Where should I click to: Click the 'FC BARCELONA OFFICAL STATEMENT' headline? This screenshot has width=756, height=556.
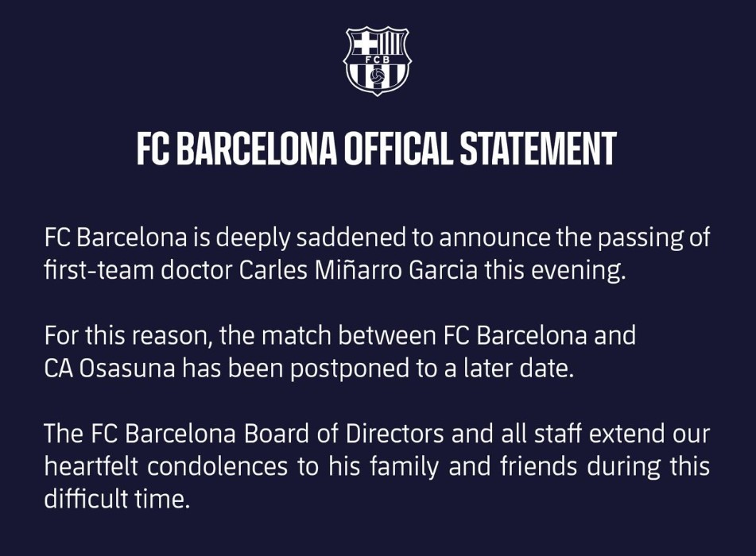(377, 149)
